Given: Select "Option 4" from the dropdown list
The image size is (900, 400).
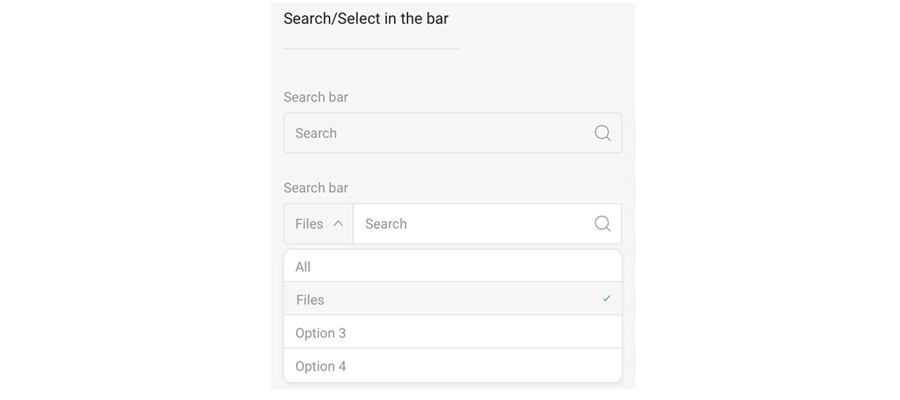Looking at the screenshot, I should [x=320, y=366].
